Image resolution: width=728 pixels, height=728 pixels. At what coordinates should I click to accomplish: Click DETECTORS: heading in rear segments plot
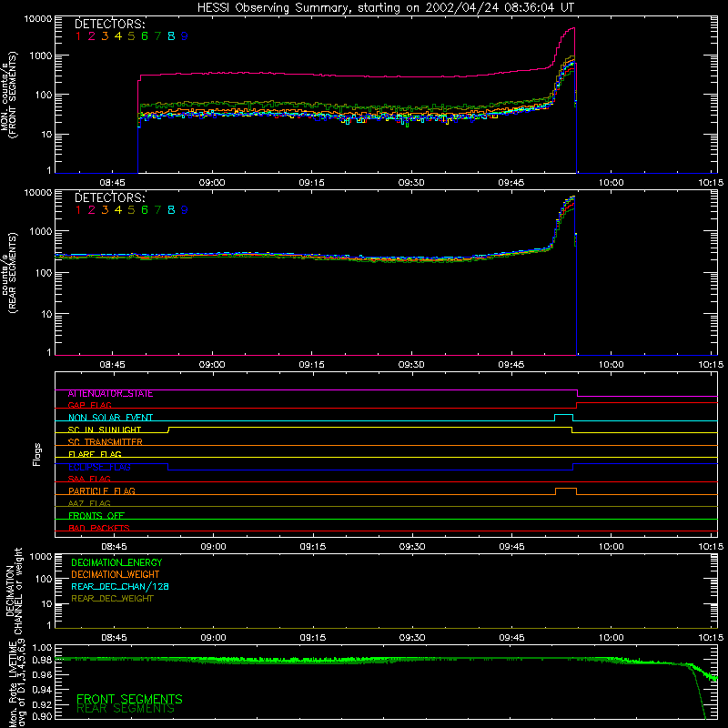pos(110,197)
